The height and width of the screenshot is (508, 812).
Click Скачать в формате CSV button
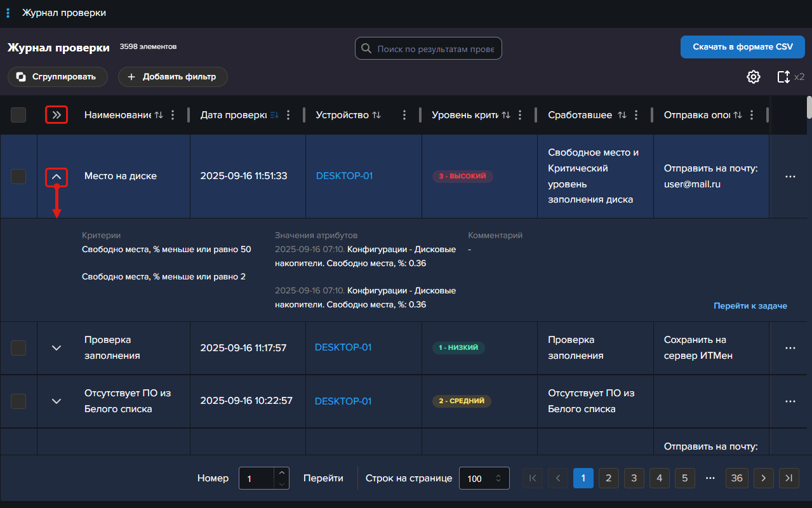pyautogui.click(x=742, y=47)
